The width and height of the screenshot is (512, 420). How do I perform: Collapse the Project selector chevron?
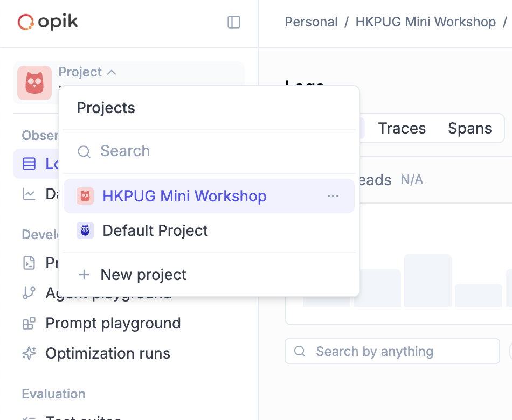(112, 72)
